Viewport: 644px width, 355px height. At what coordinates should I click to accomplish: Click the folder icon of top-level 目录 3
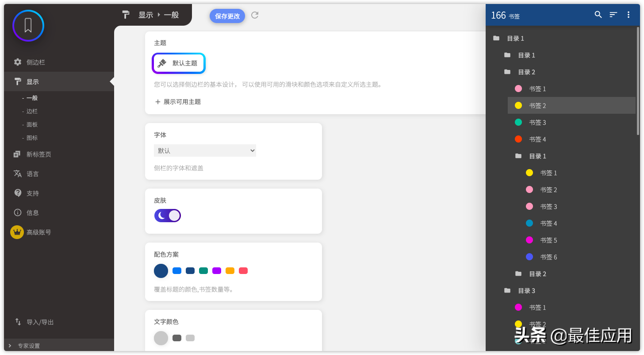click(507, 290)
